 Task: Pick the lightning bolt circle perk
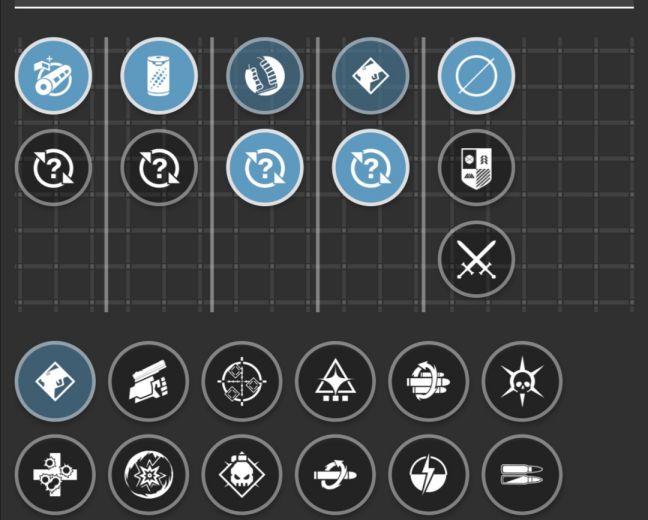pos(429,475)
